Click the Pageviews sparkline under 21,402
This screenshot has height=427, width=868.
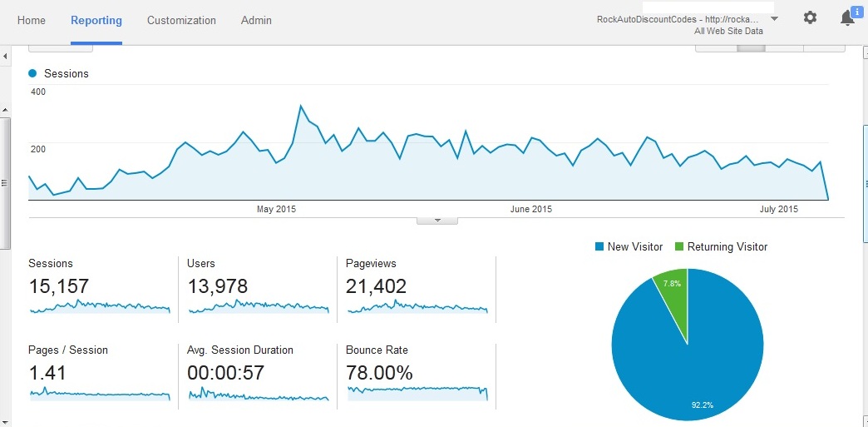tap(417, 306)
